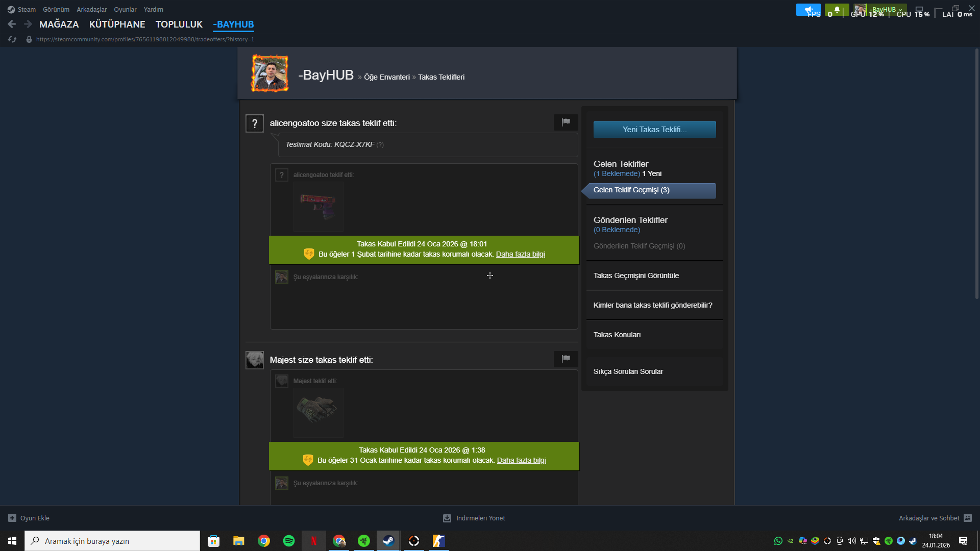Image resolution: width=980 pixels, height=551 pixels.
Task: Open Gönderilen Teklif Geçmişi (0)
Action: click(639, 246)
